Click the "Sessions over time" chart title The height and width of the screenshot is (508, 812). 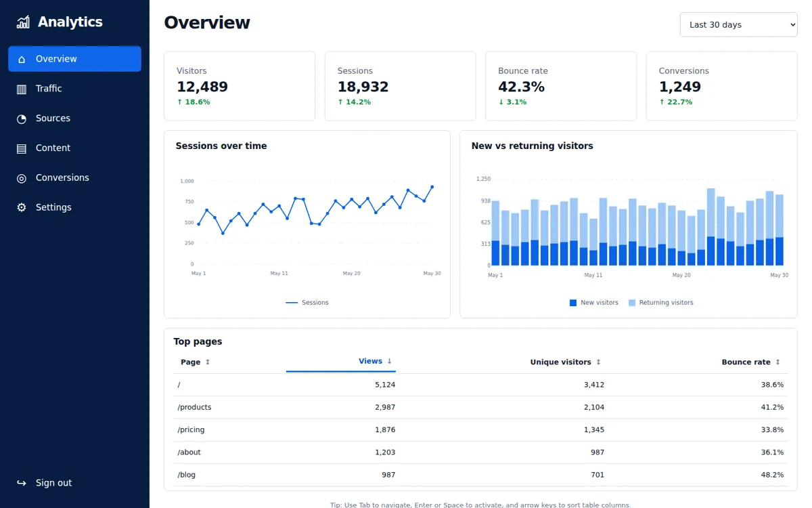pyautogui.click(x=221, y=146)
